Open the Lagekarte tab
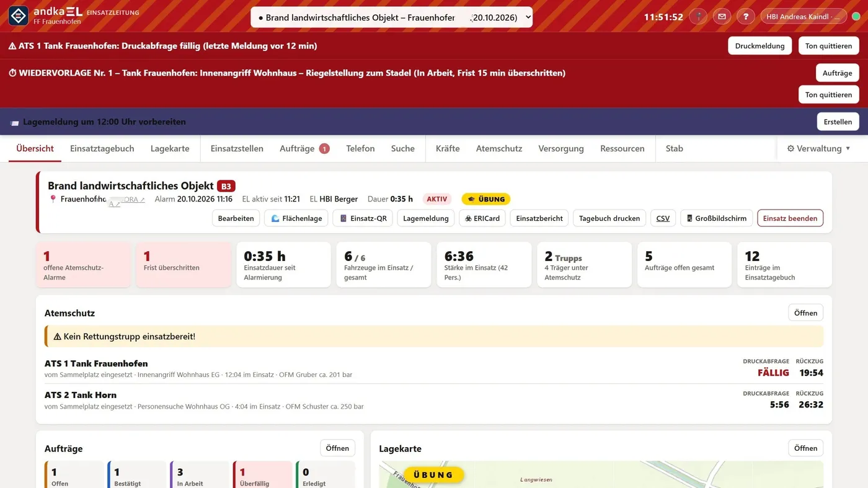Image resolution: width=868 pixels, height=488 pixels. (x=170, y=149)
